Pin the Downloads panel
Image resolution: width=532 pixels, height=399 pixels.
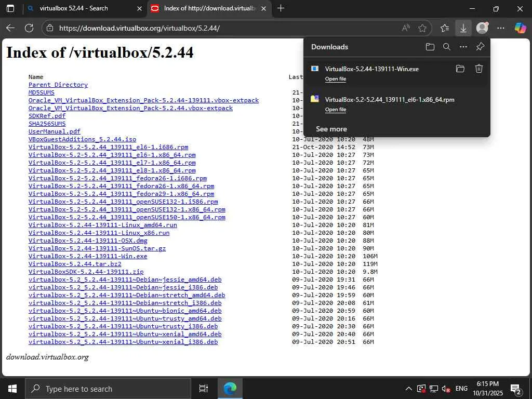tap(480, 47)
